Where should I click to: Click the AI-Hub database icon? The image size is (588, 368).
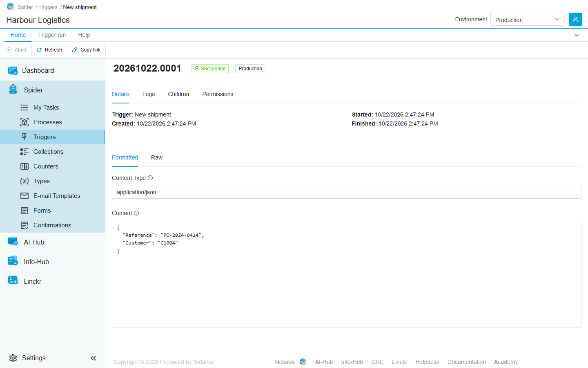point(13,242)
